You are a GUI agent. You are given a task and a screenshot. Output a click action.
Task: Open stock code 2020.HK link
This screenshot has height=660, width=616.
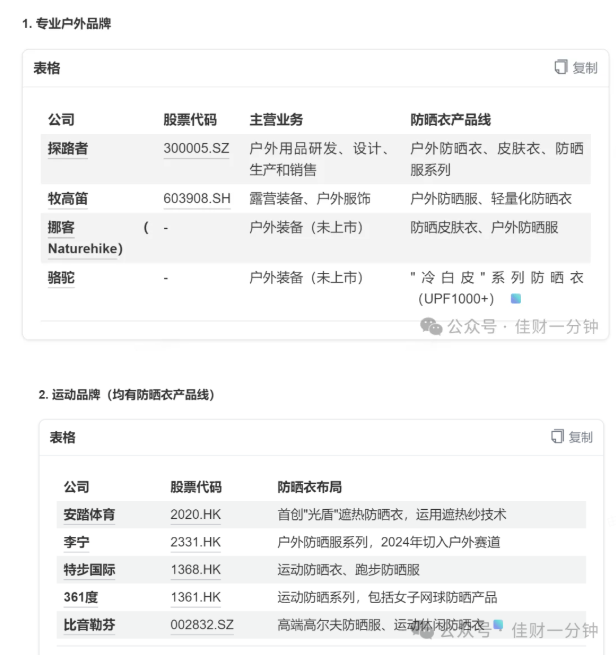[x=195, y=514]
